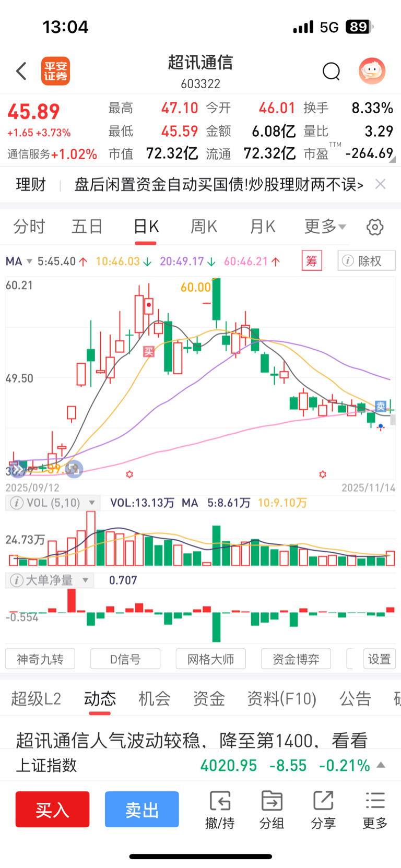Select D信号 indicator button
The width and height of the screenshot is (401, 868).
click(x=125, y=659)
